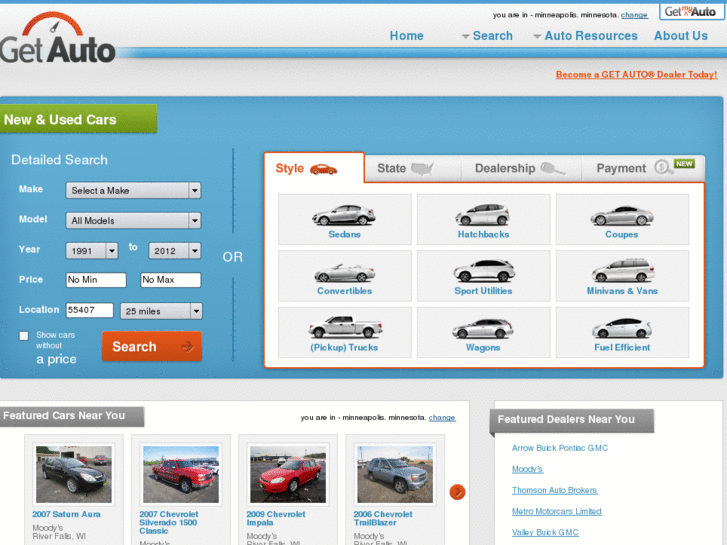Screen dimensions: 727x545
Task: Click the Detailed Search heading
Action: (59, 160)
